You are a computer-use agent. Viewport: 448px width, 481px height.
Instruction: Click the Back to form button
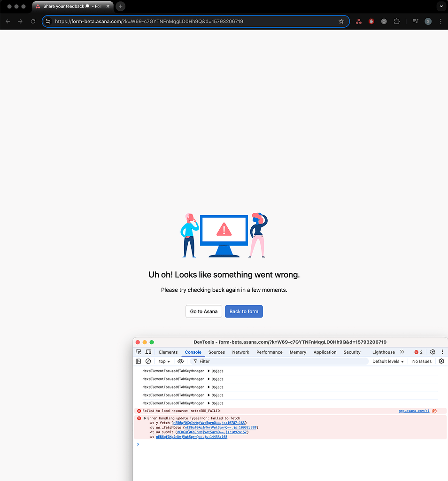[244, 311]
